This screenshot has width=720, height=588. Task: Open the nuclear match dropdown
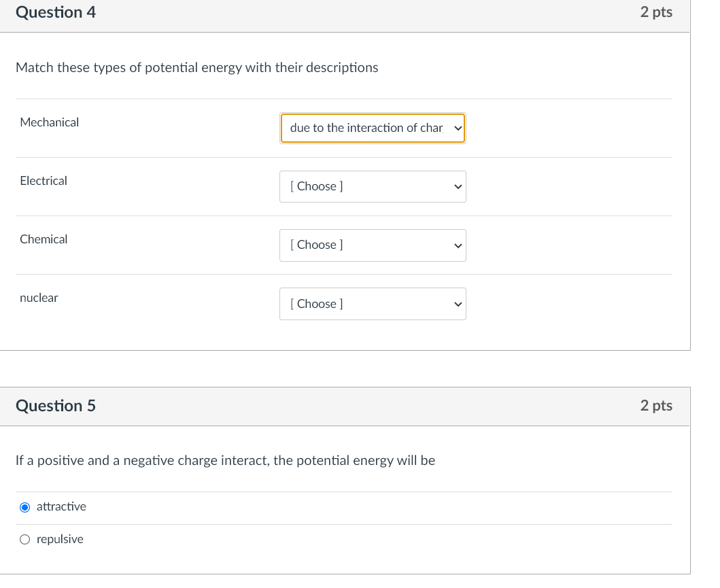[373, 304]
